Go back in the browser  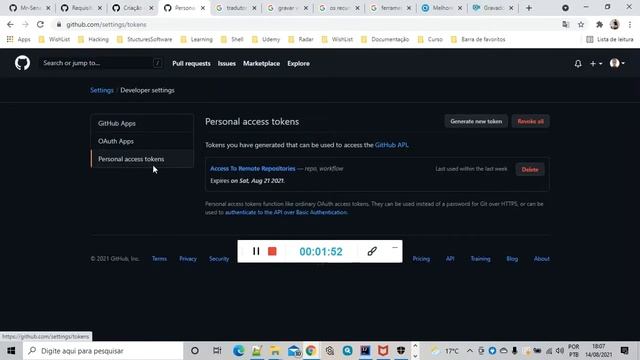(10, 24)
